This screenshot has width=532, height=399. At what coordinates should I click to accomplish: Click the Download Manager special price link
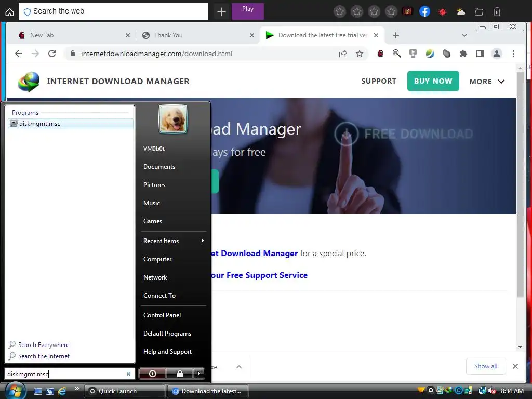(255, 254)
